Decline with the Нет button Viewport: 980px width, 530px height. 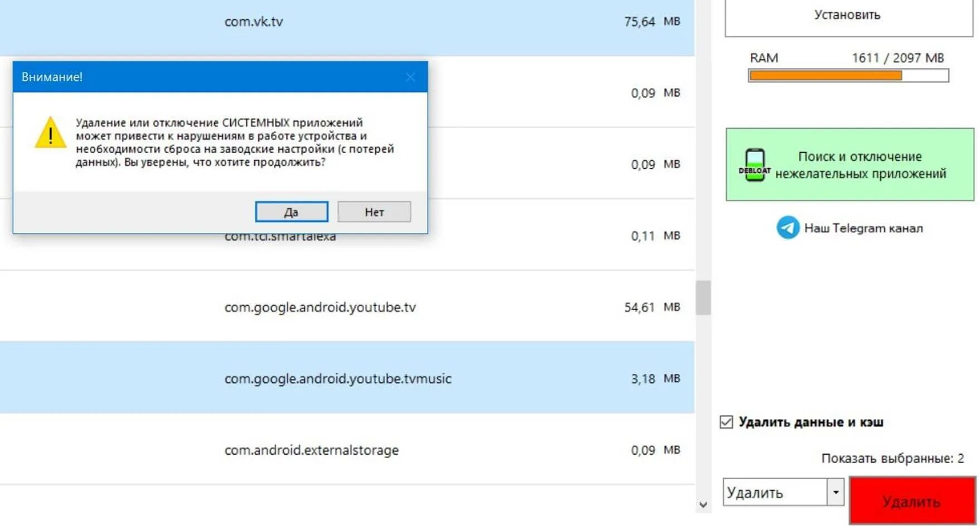pos(374,212)
